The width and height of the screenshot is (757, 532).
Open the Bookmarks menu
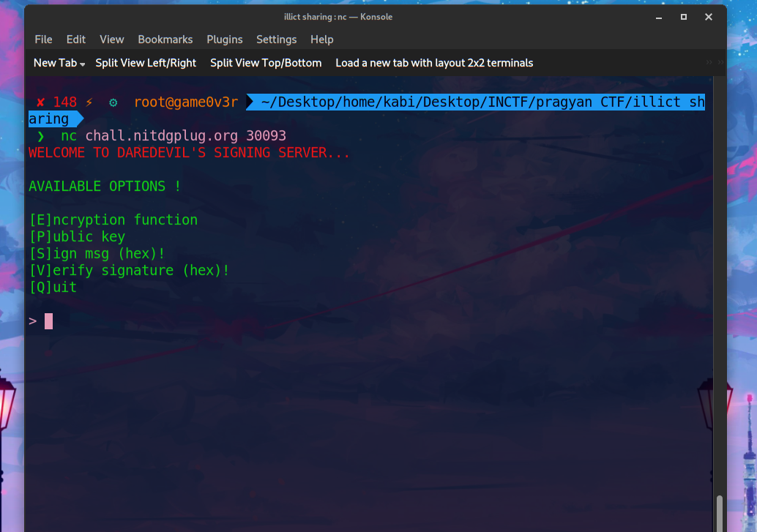point(165,40)
